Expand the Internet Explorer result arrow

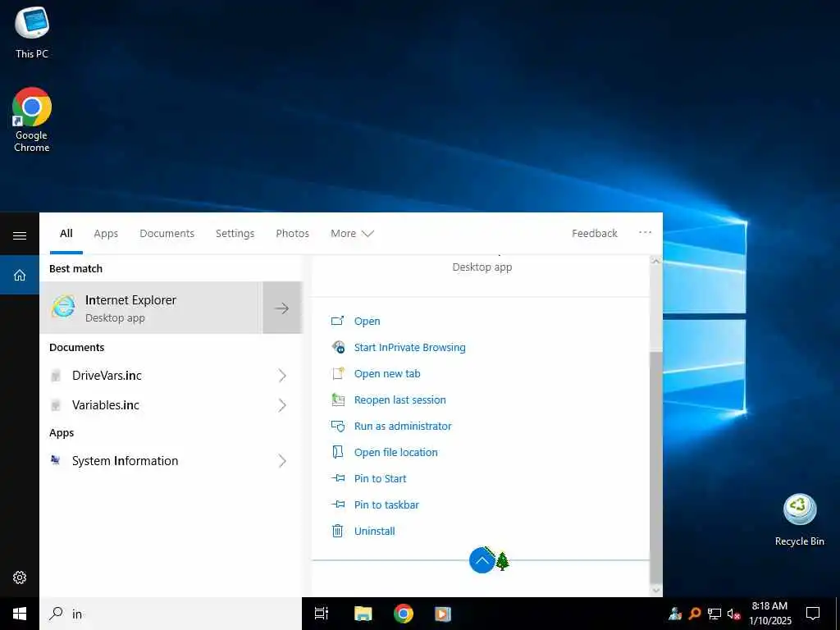(x=282, y=308)
